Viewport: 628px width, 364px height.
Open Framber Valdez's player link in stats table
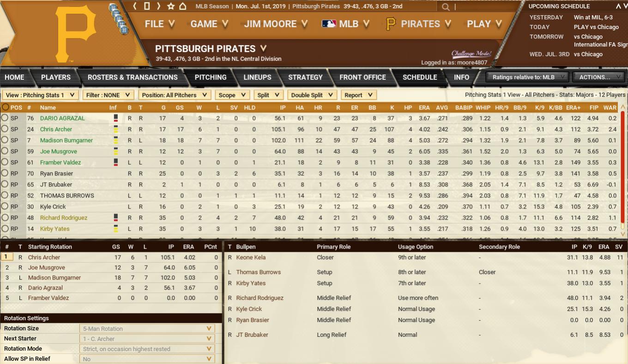coord(60,162)
